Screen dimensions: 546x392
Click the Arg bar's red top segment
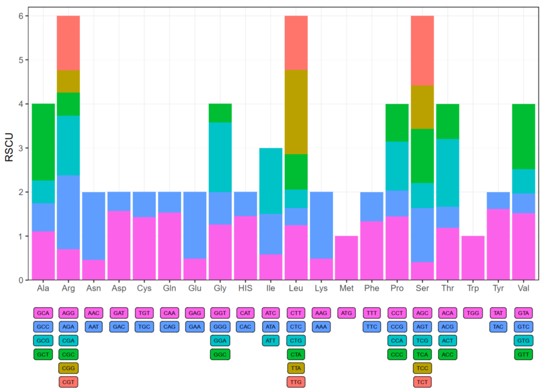(x=68, y=43)
